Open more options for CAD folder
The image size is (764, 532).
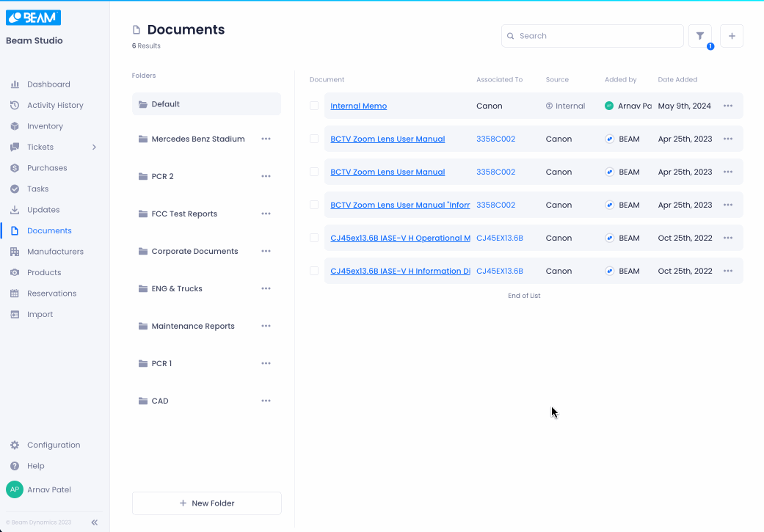[x=266, y=401]
